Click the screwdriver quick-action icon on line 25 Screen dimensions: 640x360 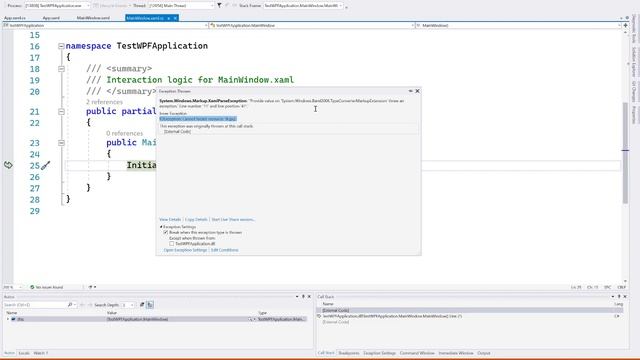point(46,165)
